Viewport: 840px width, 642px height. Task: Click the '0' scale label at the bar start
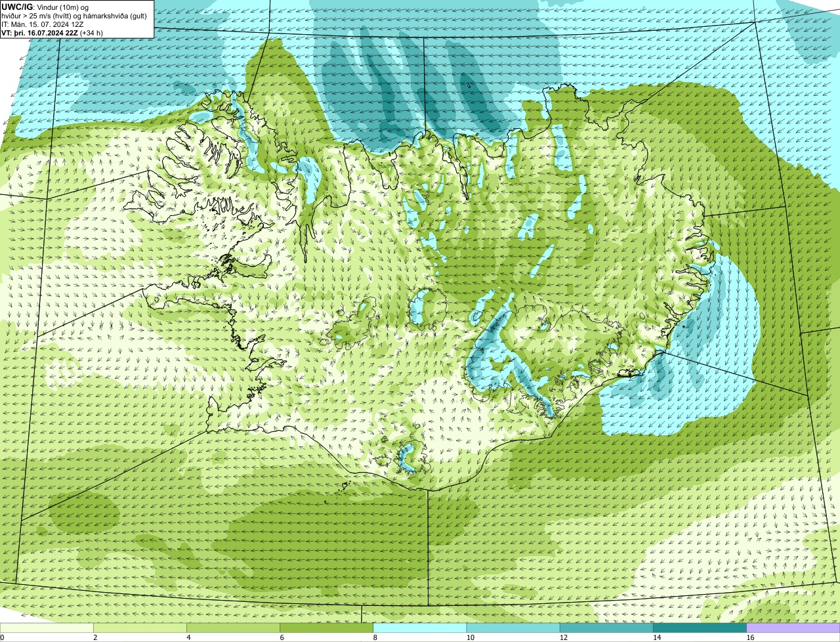(x=3, y=637)
